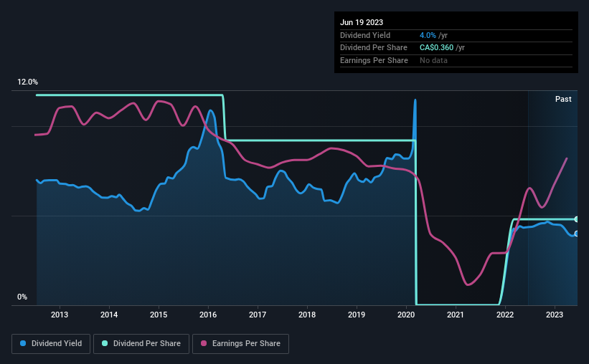Select the Dividend Yield endpoint marker
Viewport: 589px width, 364px height.
576,234
